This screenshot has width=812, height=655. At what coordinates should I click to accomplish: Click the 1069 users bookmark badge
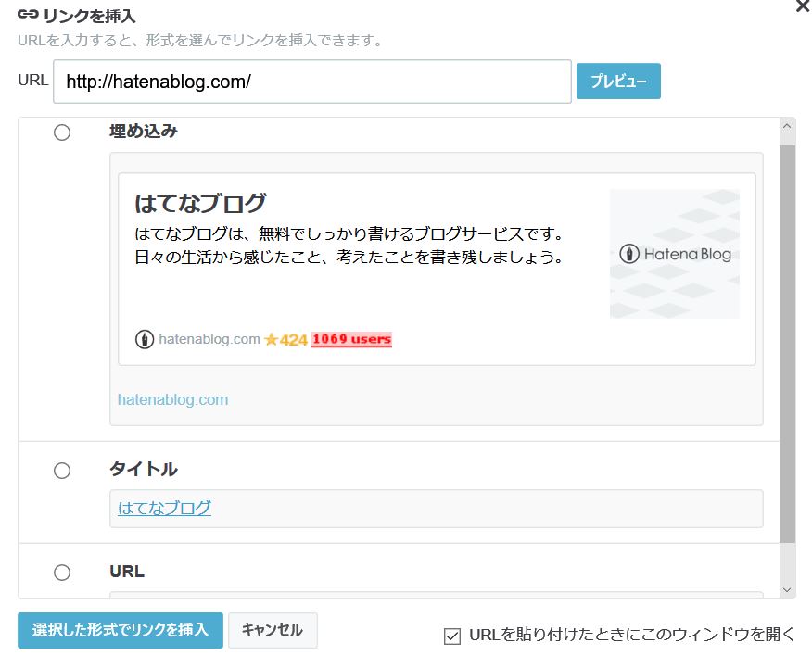coord(351,339)
